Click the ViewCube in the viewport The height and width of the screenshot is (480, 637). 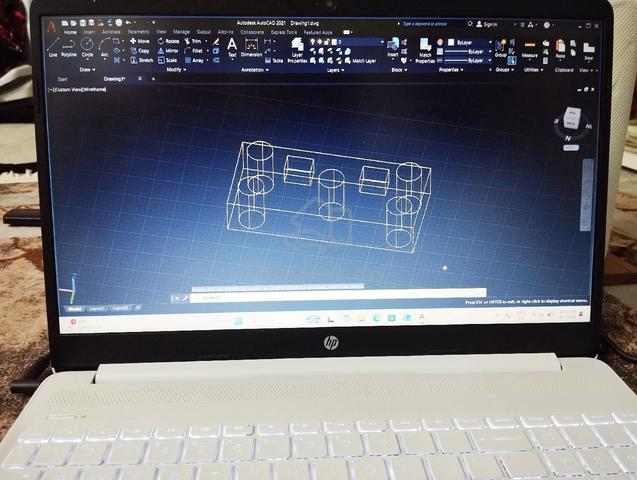click(x=572, y=119)
